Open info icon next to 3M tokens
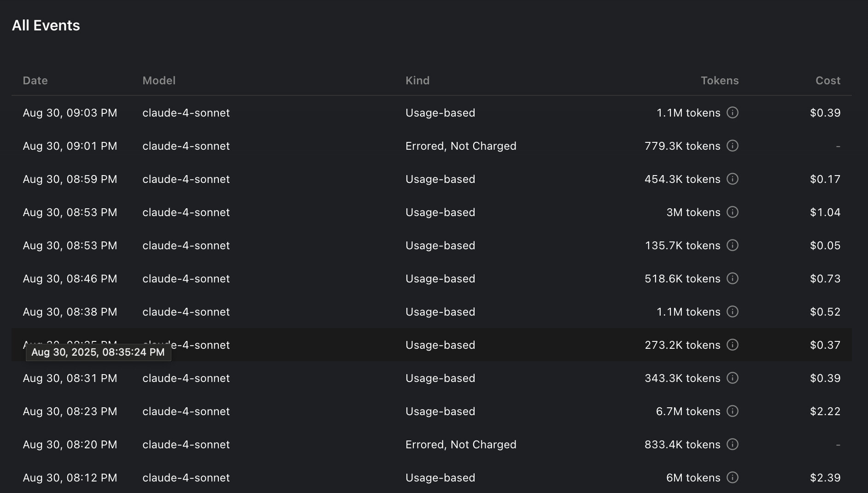 (x=733, y=212)
